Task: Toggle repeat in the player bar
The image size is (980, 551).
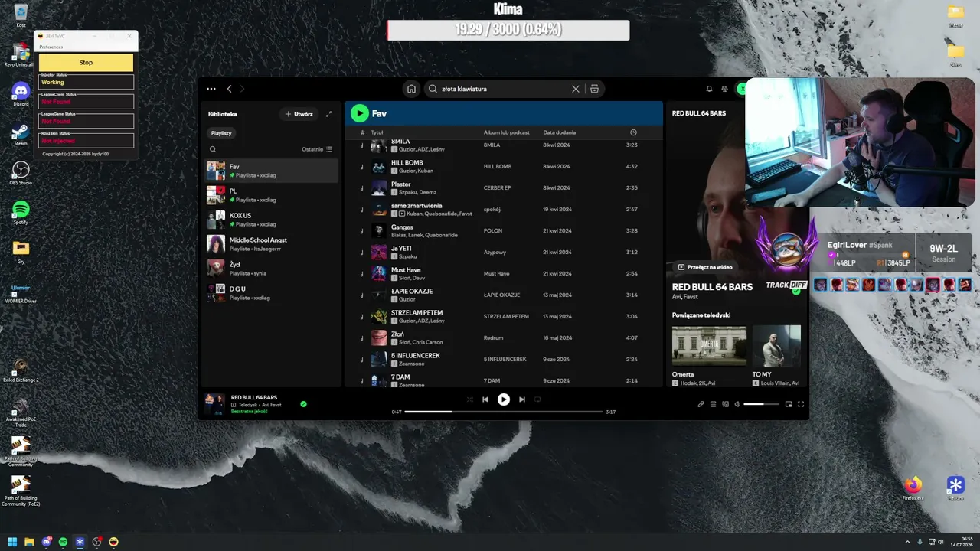Action: pos(537,399)
